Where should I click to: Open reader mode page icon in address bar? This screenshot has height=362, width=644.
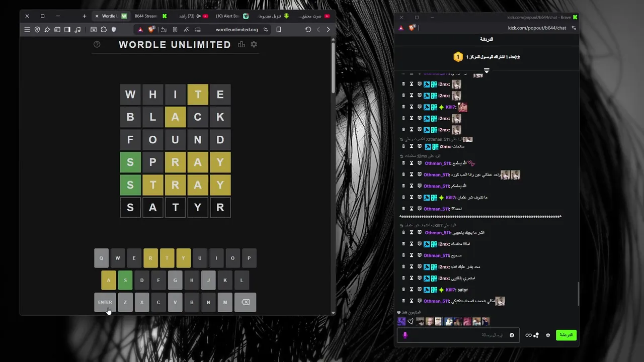[175, 30]
